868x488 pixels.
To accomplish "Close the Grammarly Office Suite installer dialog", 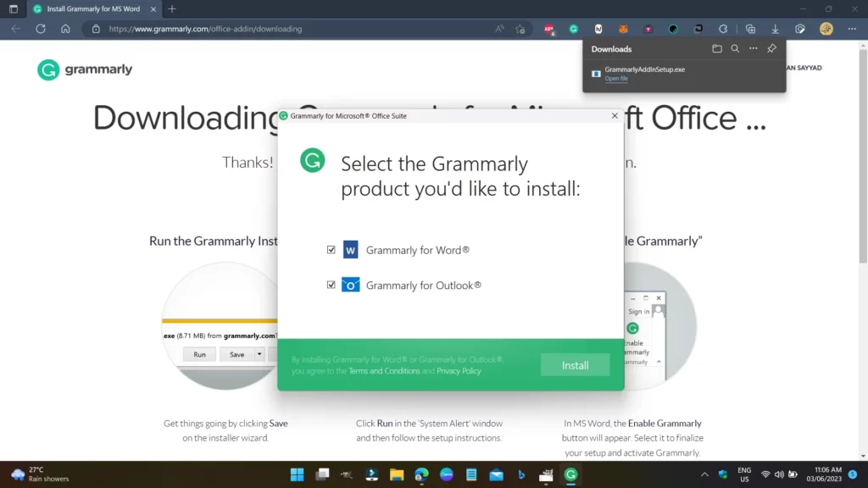I will (x=615, y=115).
